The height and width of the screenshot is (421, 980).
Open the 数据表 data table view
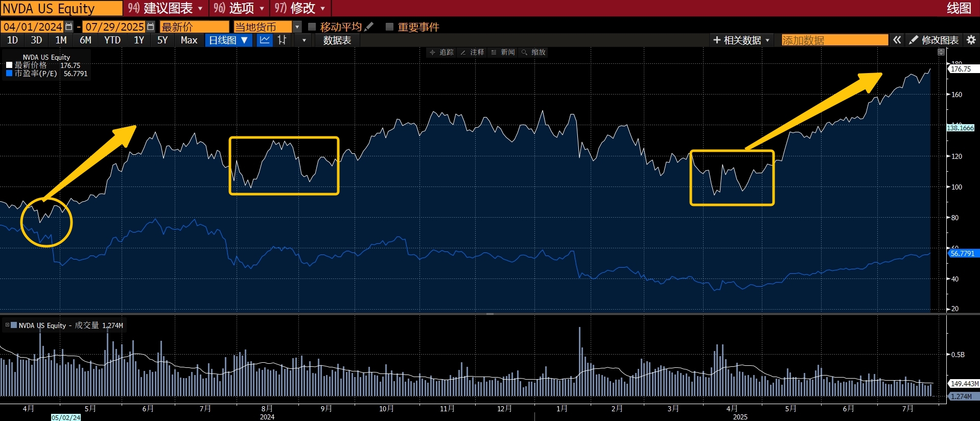pos(337,40)
